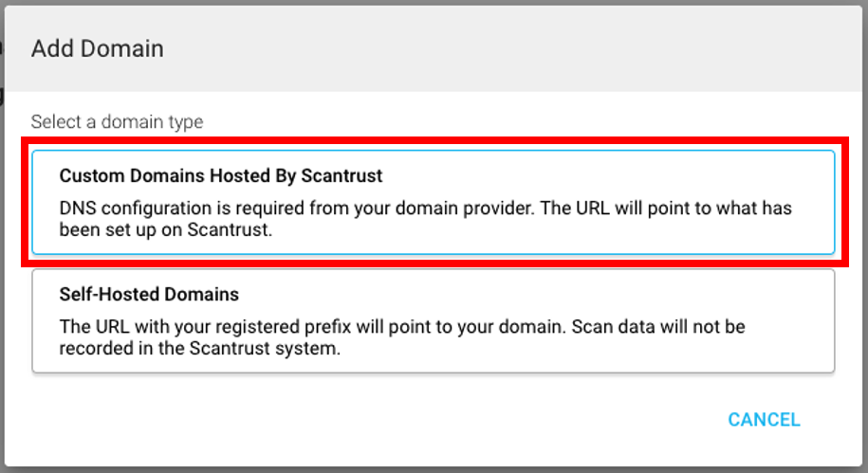Click blank area right of 'Self-Hosted Domains' heading
Image resolution: width=868 pixels, height=473 pixels.
[x=569, y=294]
